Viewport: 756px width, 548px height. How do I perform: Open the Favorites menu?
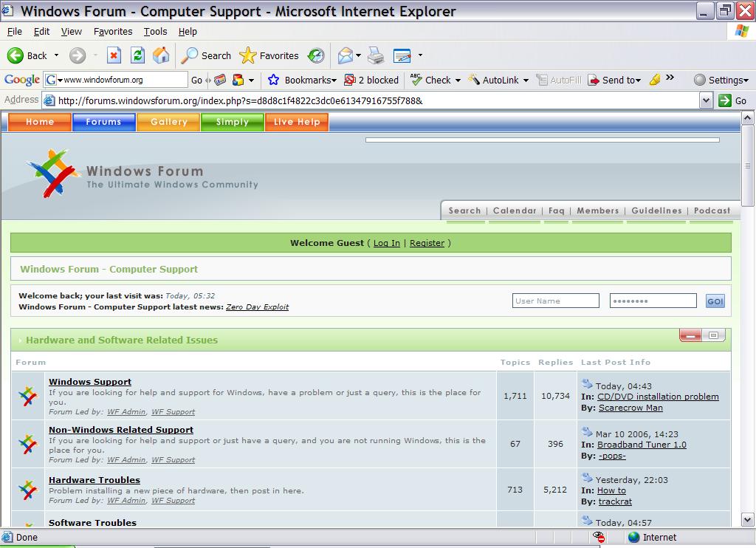click(113, 31)
